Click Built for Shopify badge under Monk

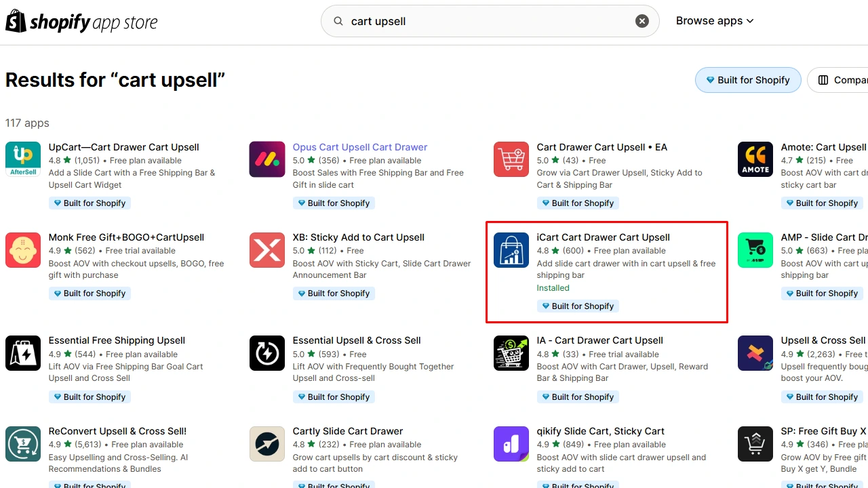click(89, 293)
